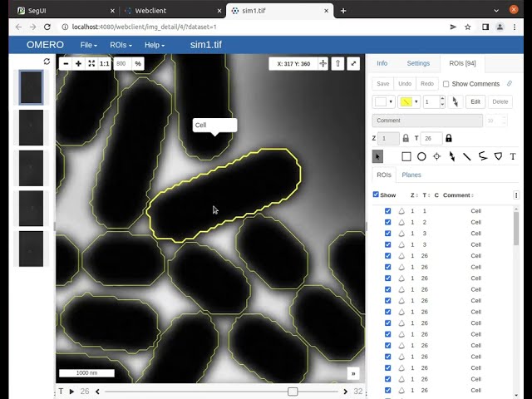Step to previous time point

pos(97,392)
